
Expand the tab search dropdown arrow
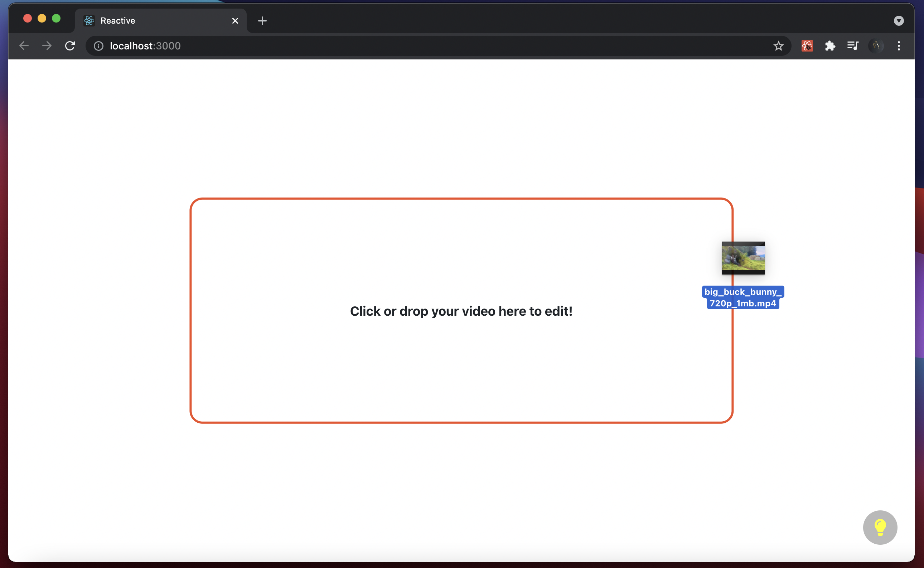click(x=899, y=21)
